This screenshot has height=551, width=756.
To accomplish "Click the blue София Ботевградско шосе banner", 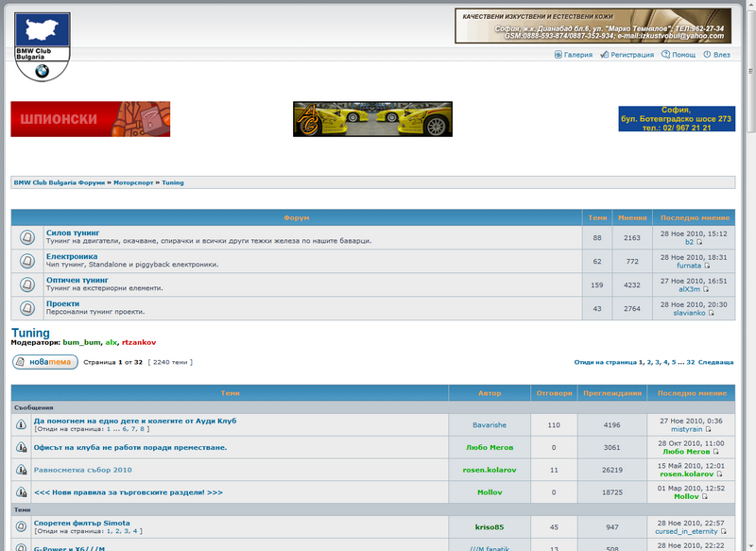I will [x=677, y=118].
